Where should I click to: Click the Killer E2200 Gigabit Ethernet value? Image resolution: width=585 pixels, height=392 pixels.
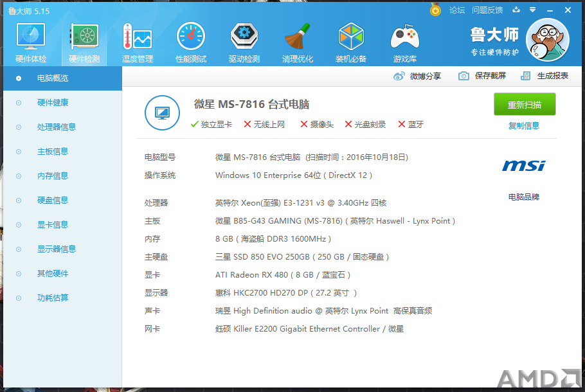[x=309, y=329]
